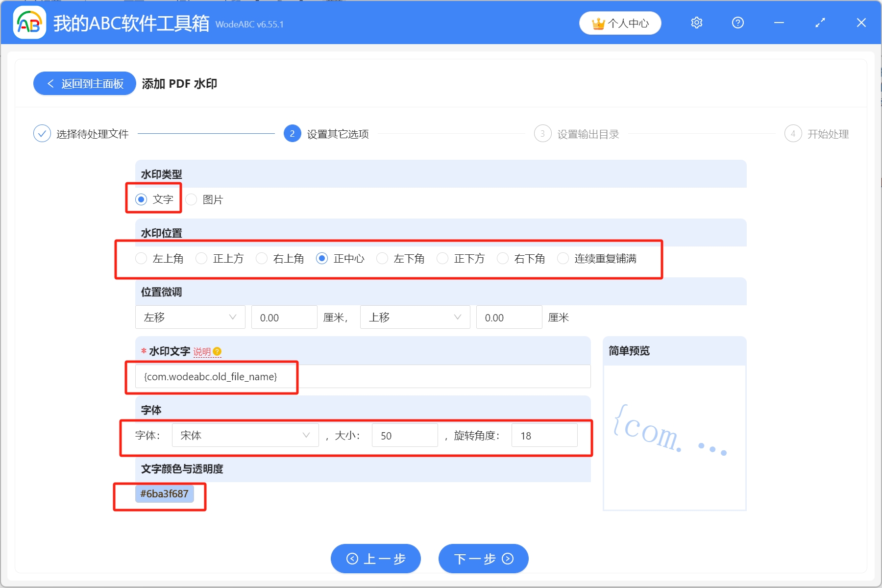Toggle the window restore/expand icon

point(820,23)
